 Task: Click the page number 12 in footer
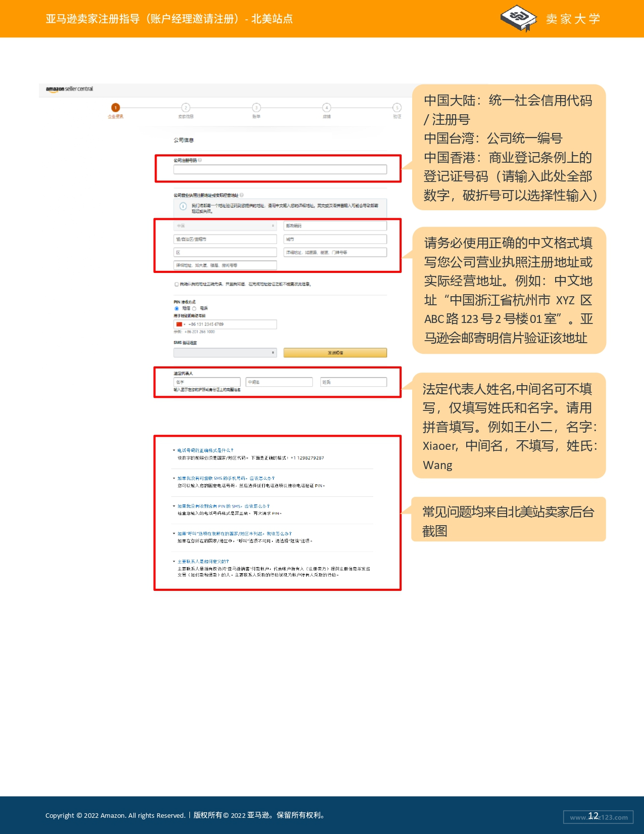(x=593, y=816)
